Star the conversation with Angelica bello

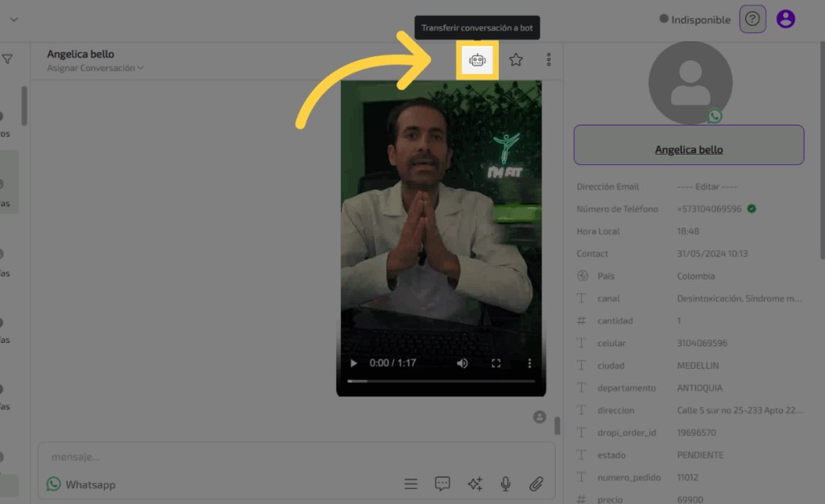516,60
